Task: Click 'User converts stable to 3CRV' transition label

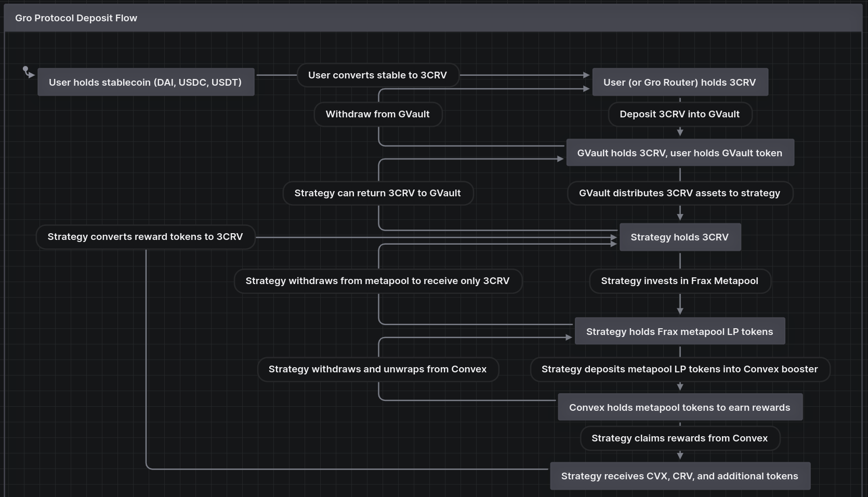Action: (378, 75)
